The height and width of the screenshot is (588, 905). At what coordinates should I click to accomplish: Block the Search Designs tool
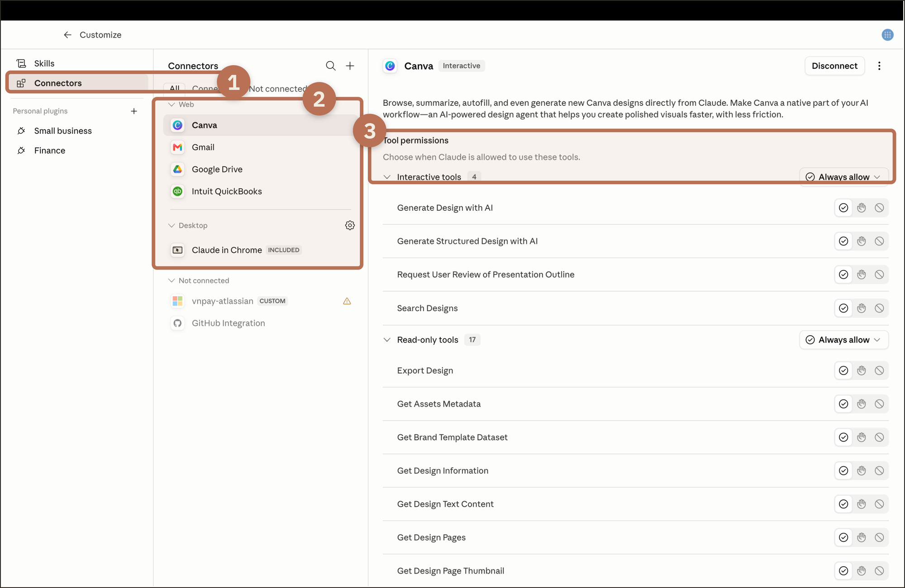pyautogui.click(x=879, y=308)
